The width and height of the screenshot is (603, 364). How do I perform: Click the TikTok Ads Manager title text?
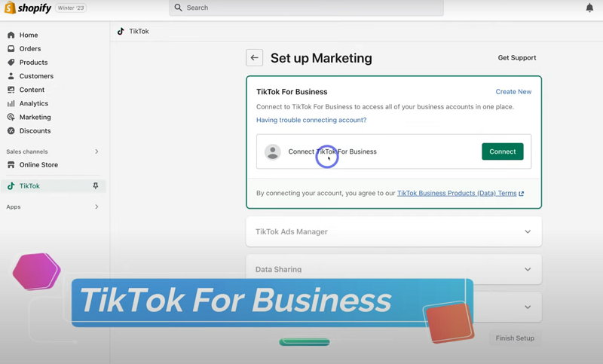292,232
